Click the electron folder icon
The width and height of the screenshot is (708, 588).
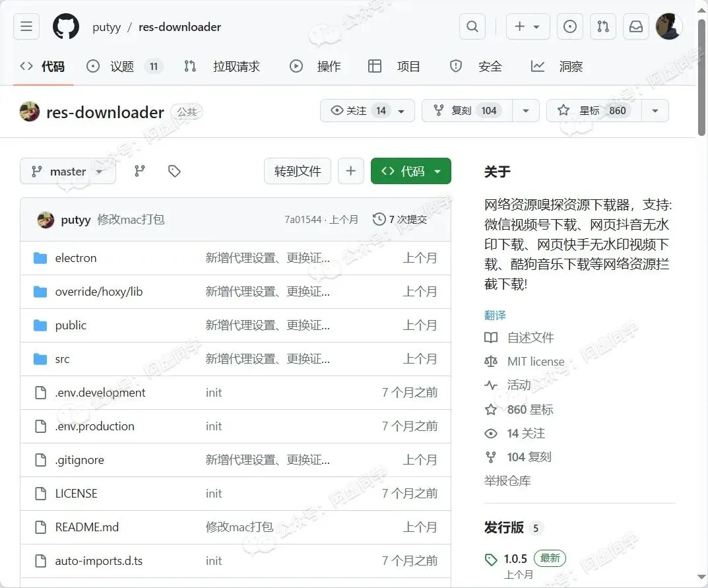pyautogui.click(x=40, y=258)
